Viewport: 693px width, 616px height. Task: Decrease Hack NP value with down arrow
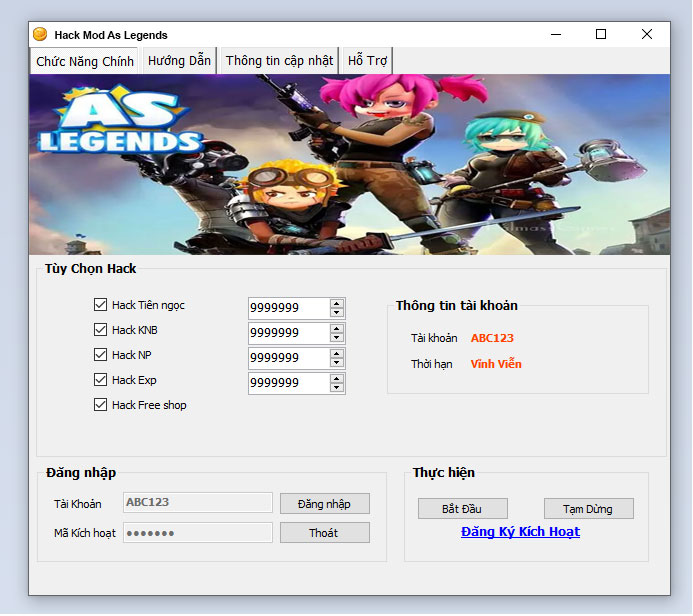(337, 363)
